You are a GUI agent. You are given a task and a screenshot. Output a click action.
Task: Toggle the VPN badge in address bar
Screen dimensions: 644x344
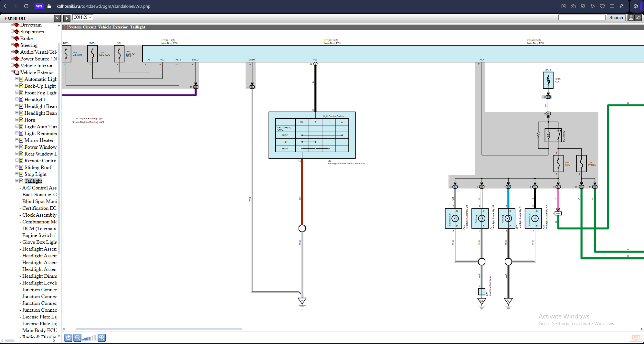39,6
